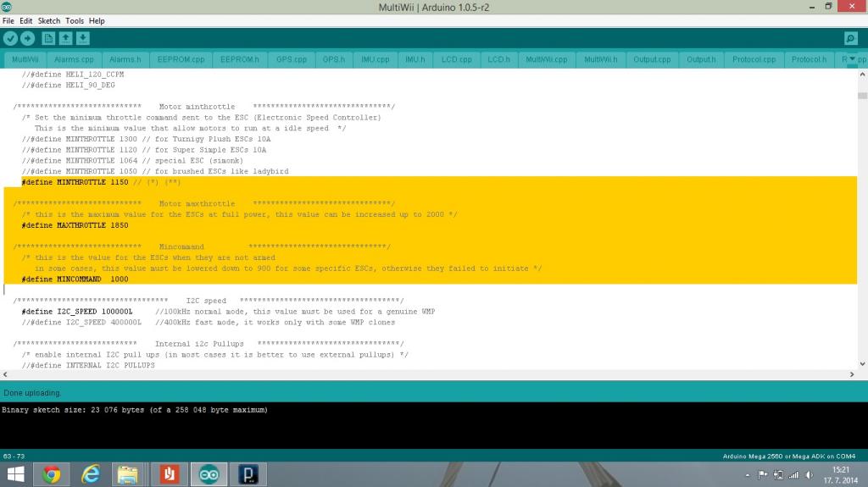
Task: Open the Tools menu
Action: (75, 20)
